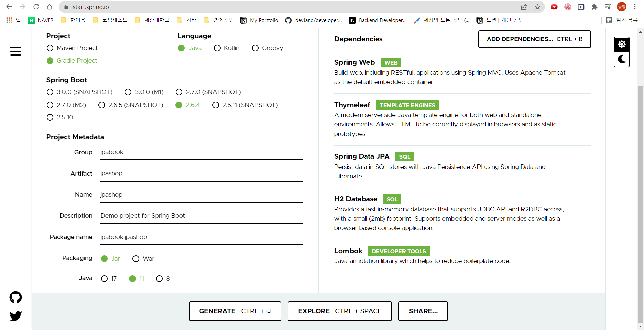
Task: Bookmark this page with the star icon
Action: click(537, 7)
